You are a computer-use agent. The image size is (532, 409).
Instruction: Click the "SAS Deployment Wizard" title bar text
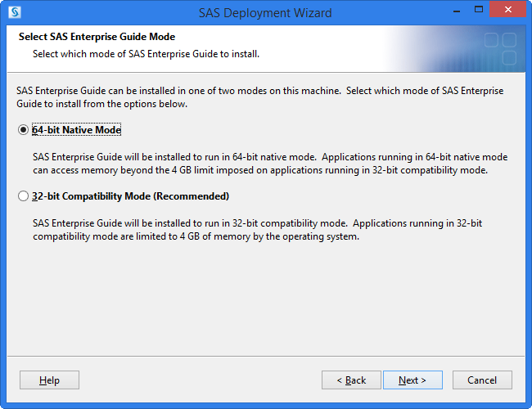coord(265,13)
